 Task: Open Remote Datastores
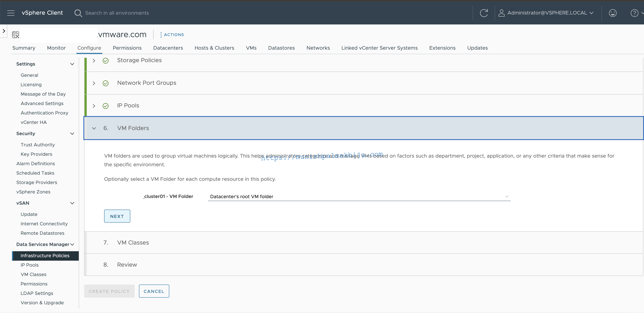[42, 233]
